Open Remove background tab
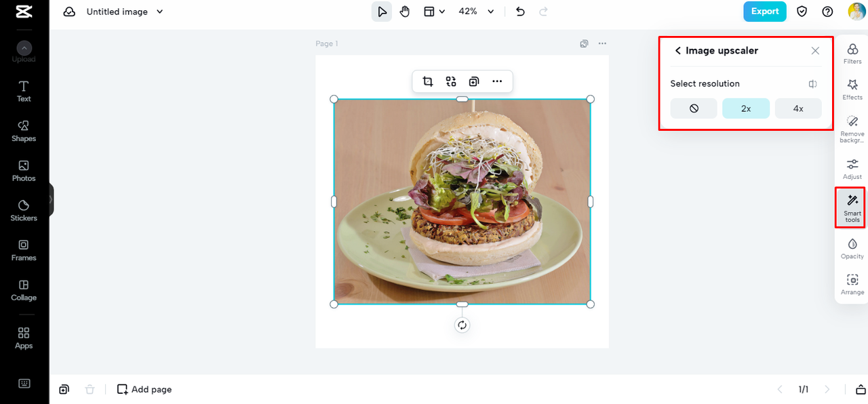The image size is (868, 404). click(x=852, y=129)
